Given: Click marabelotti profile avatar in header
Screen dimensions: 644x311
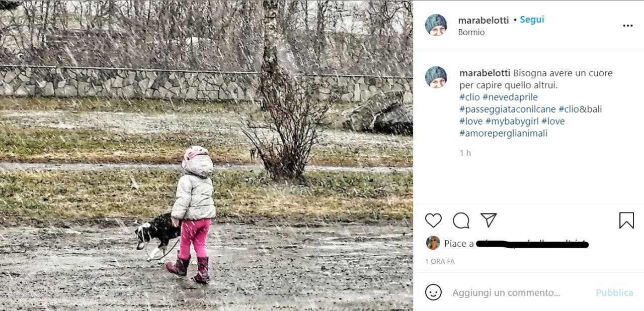Looking at the screenshot, I should pyautogui.click(x=436, y=25).
